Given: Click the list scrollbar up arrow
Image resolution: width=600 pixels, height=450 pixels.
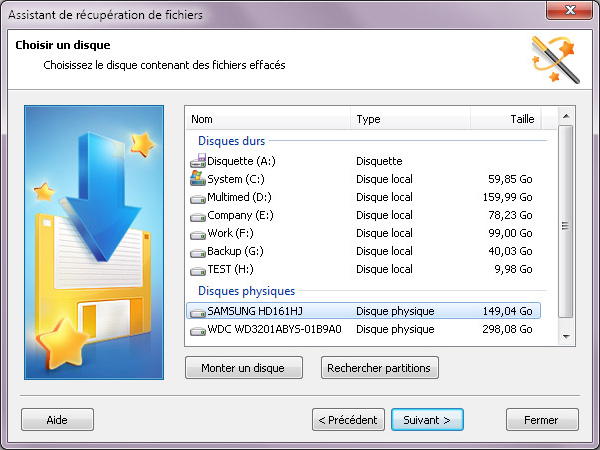Looking at the screenshot, I should 566,116.
